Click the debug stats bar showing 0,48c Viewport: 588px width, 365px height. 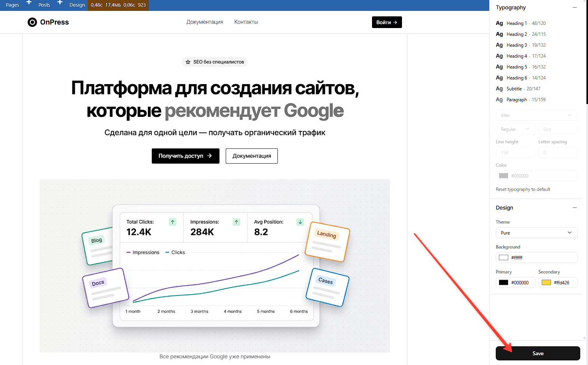point(118,5)
